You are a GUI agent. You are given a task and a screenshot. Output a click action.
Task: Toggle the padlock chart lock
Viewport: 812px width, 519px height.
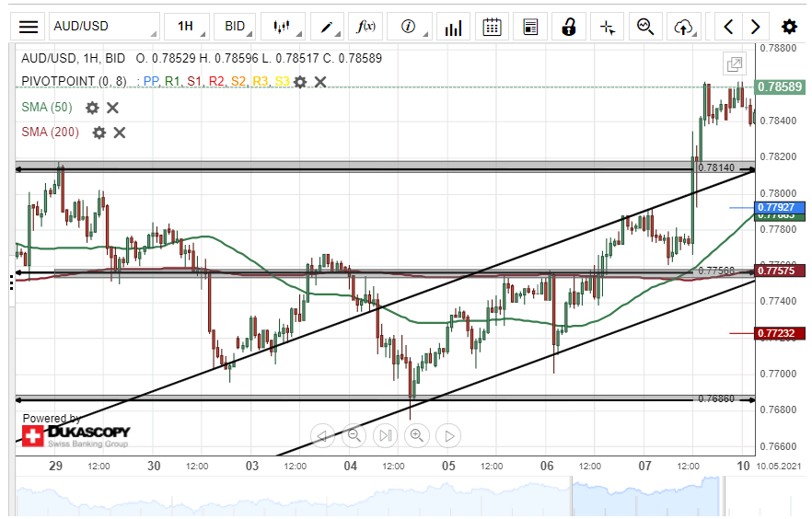pos(569,27)
